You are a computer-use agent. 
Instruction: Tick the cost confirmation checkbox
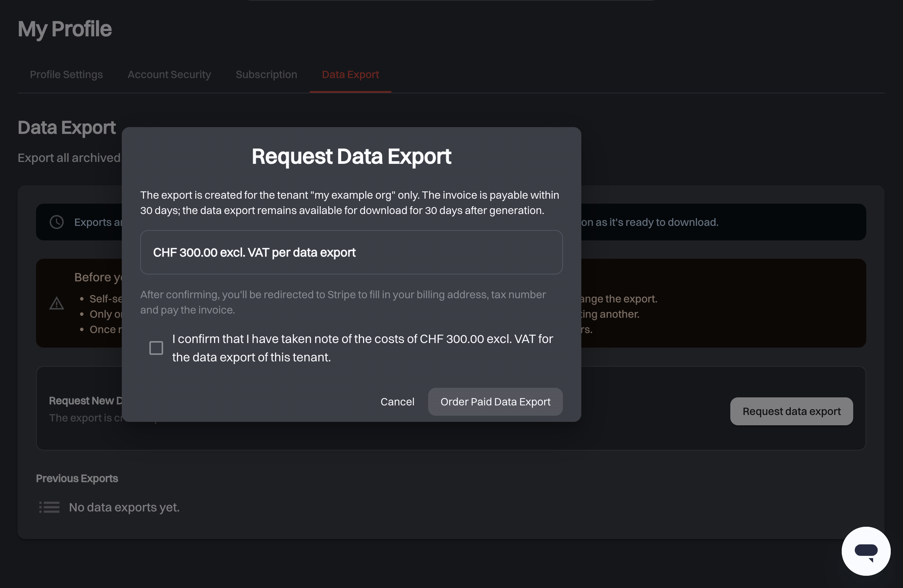(x=156, y=348)
